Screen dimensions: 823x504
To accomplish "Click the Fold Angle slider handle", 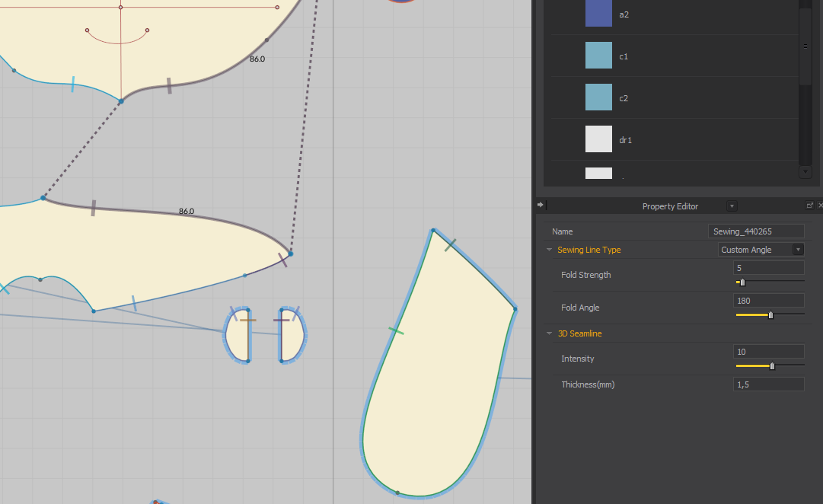I will pos(770,315).
